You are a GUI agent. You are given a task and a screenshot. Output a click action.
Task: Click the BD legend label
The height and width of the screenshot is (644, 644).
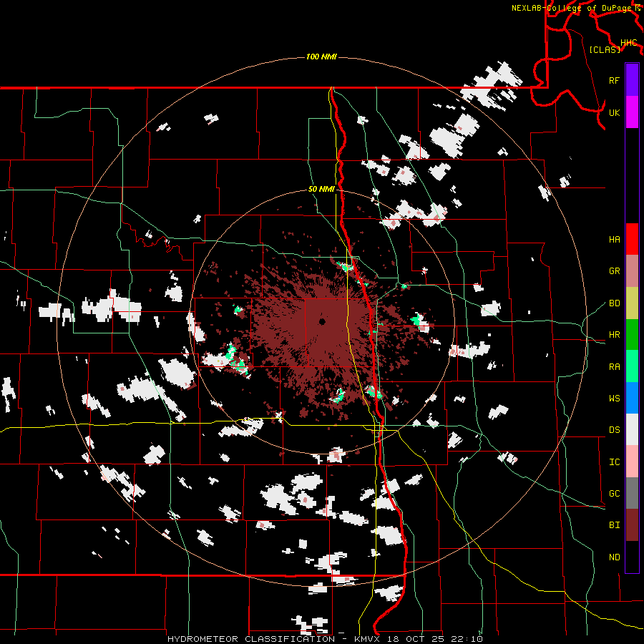(614, 303)
